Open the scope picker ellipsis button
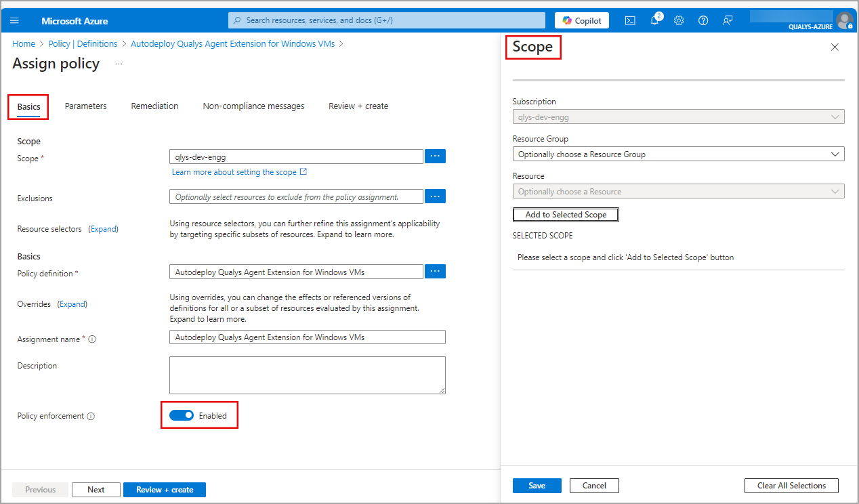The image size is (859, 504). 435,156
